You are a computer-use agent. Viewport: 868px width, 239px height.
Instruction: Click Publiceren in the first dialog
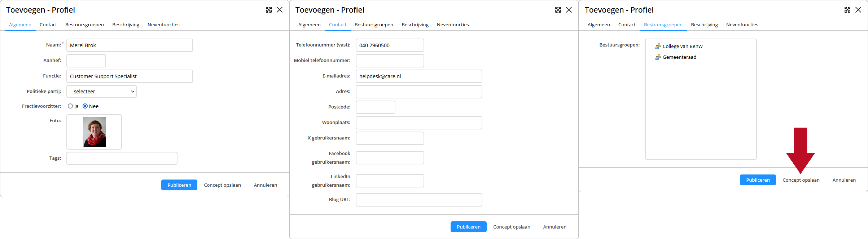click(179, 185)
